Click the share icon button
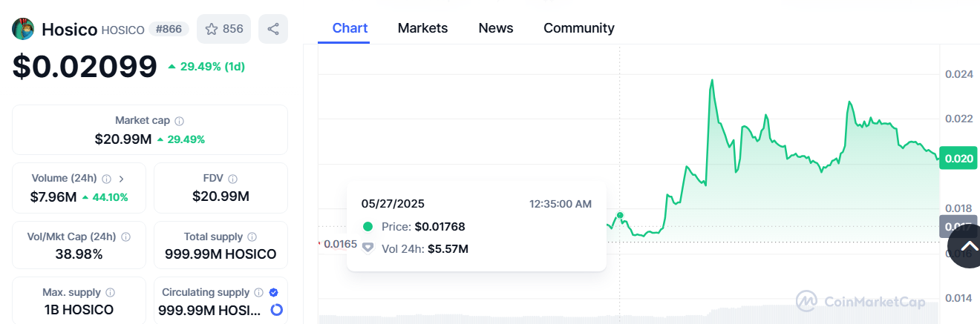This screenshot has height=324, width=980. [x=272, y=29]
